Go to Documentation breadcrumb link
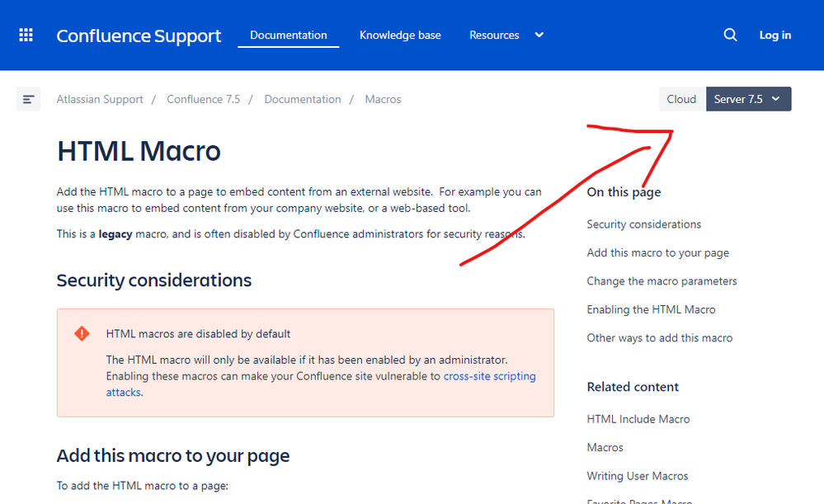This screenshot has width=824, height=504. click(303, 99)
